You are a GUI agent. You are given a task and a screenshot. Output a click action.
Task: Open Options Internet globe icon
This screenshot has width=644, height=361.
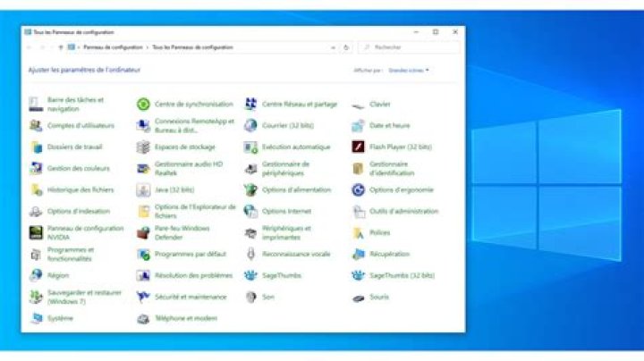click(x=250, y=211)
